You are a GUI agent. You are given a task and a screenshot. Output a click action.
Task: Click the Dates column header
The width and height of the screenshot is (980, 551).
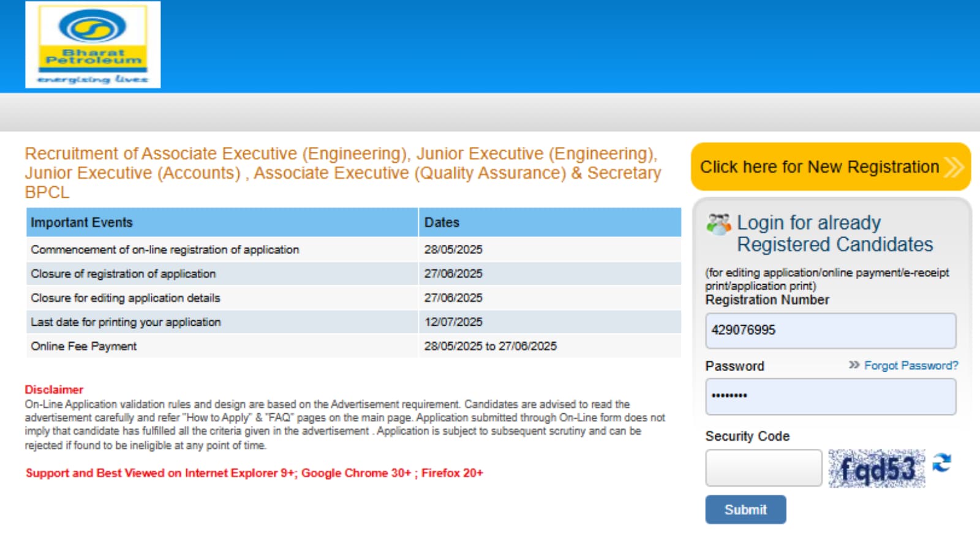[550, 222]
